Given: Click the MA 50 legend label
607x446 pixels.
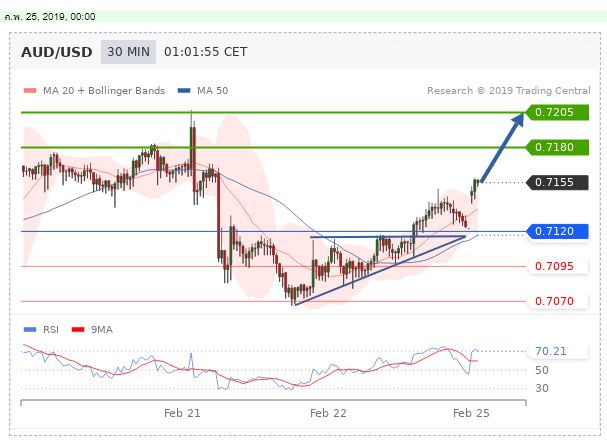Looking at the screenshot, I should 213,91.
